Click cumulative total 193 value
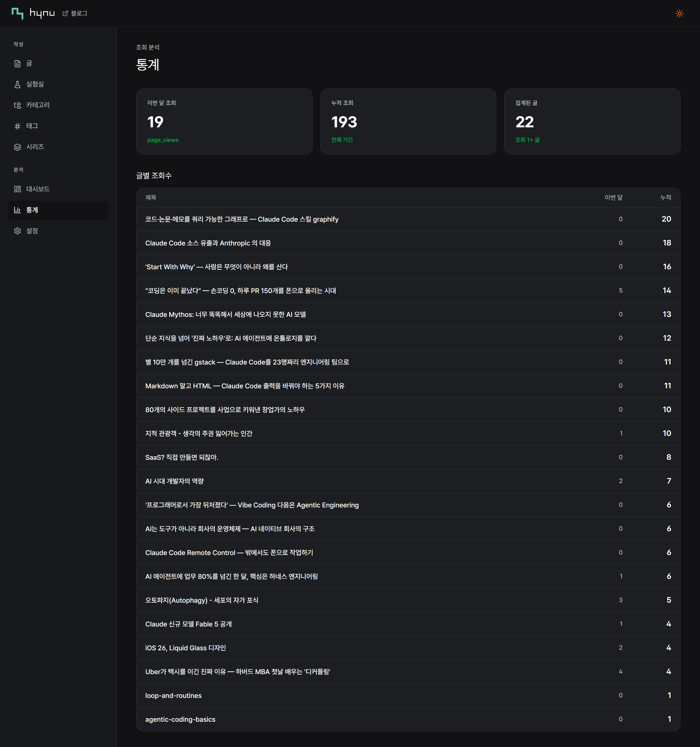 (344, 122)
